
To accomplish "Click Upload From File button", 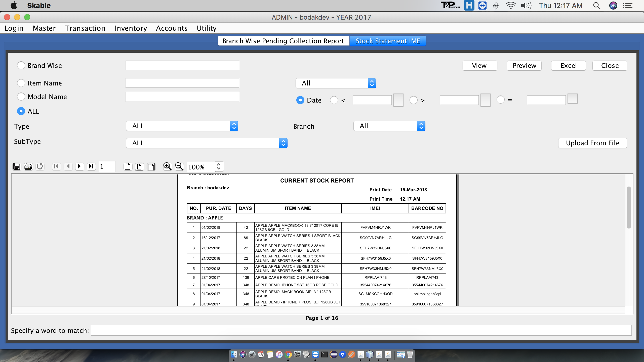I will click(x=593, y=143).
